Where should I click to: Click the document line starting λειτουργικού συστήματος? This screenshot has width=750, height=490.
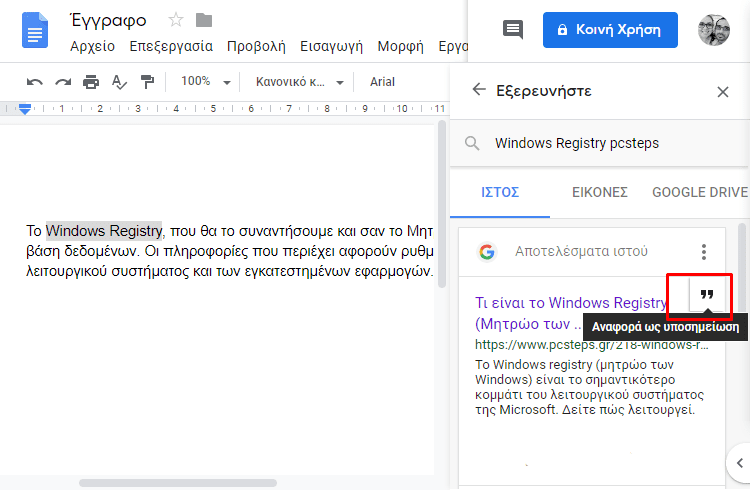click(x=230, y=272)
